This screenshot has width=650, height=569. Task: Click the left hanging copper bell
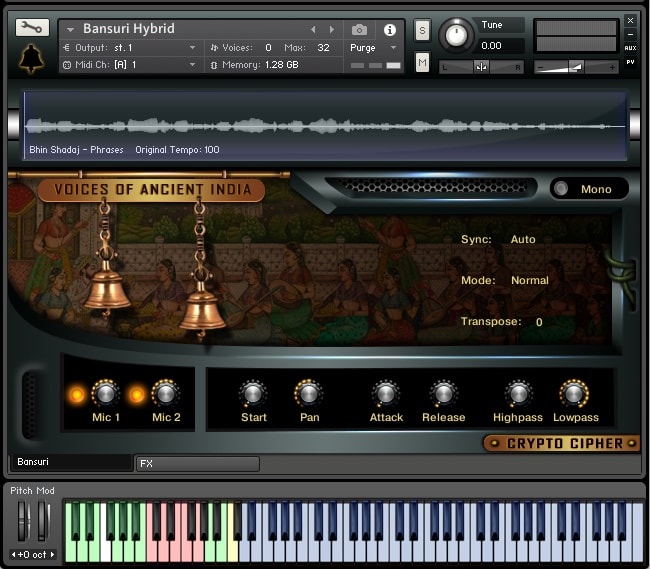106,288
